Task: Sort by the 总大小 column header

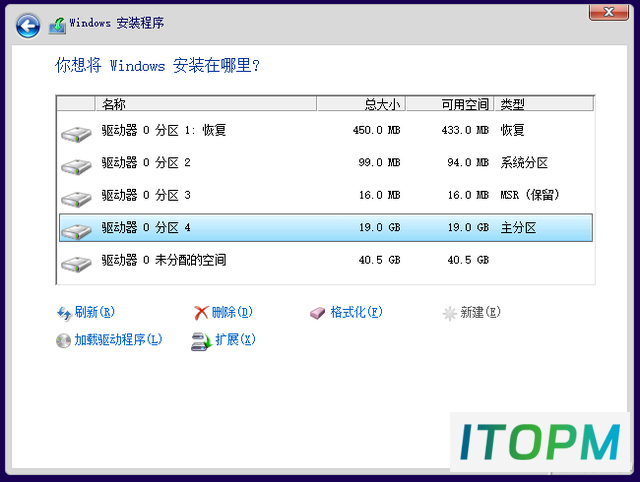Action: pos(361,104)
